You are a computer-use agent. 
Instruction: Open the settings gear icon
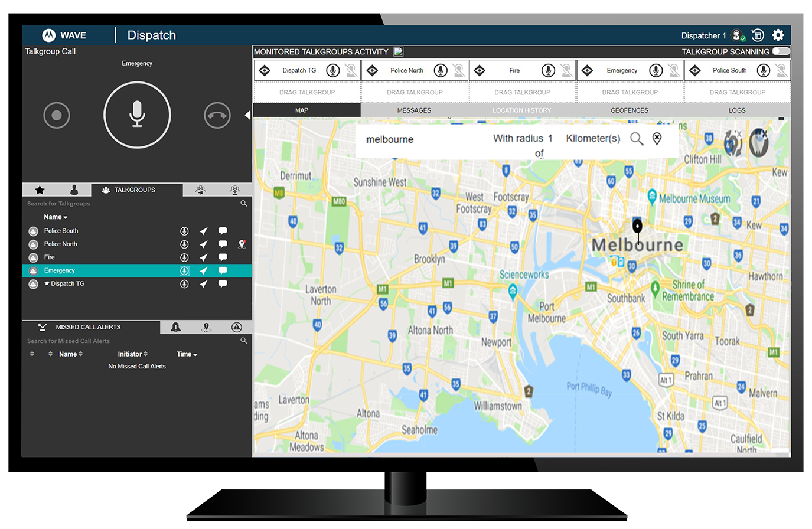pos(778,35)
